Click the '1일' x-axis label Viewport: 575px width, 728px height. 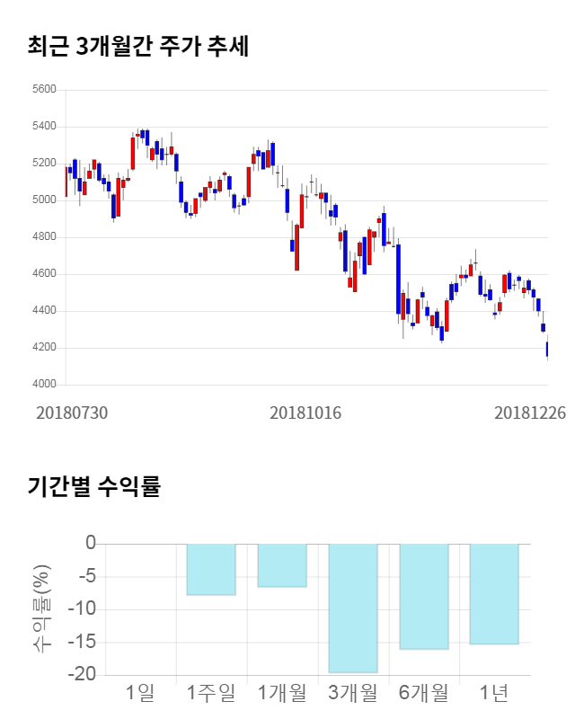pos(140,693)
